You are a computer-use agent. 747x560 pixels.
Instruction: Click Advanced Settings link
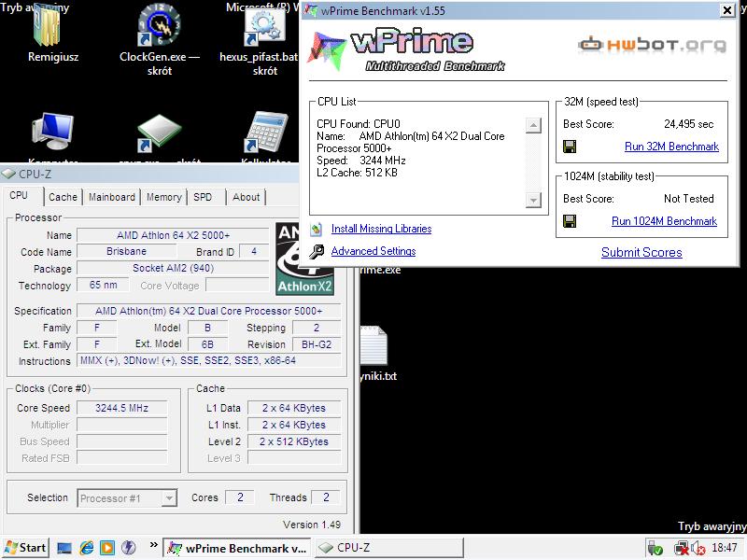373,251
